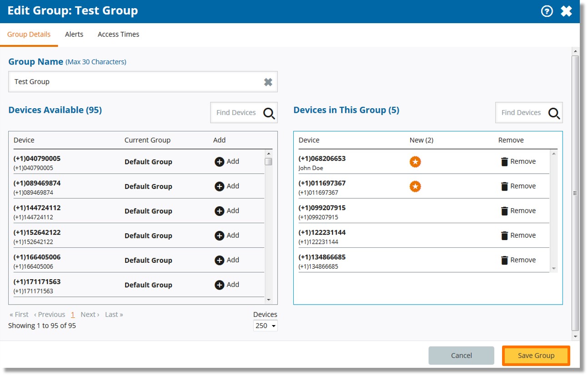The width and height of the screenshot is (588, 376).
Task: Click down arrow of group devices list scrollbar
Action: (553, 269)
